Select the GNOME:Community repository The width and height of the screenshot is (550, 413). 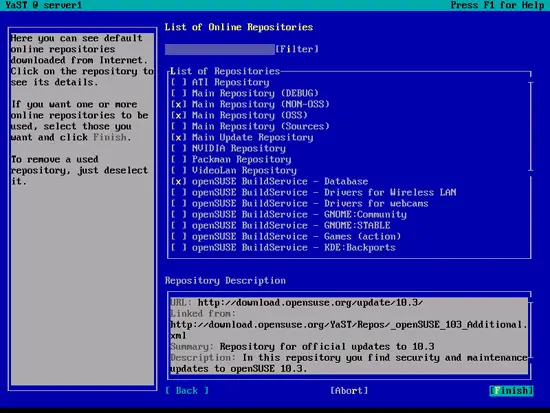[x=179, y=215]
